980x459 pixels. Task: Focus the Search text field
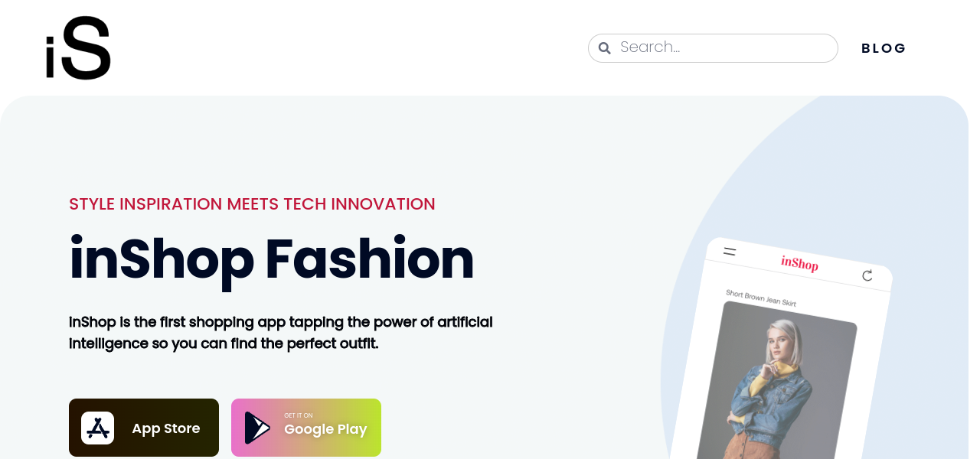click(x=724, y=48)
